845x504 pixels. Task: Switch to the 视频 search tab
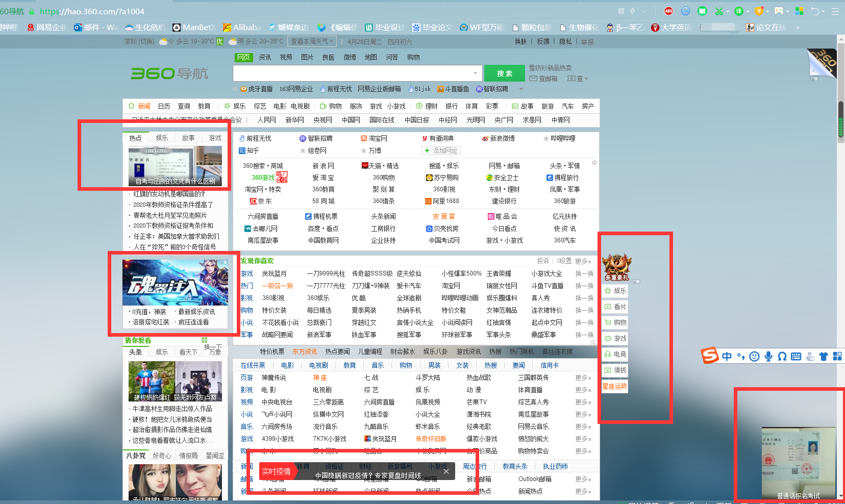coord(286,57)
